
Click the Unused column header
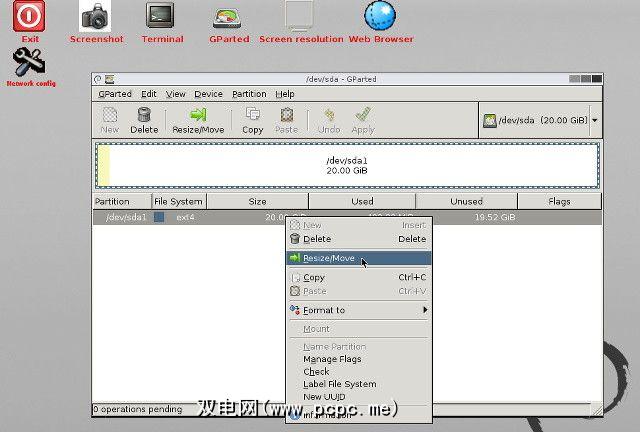[467, 201]
